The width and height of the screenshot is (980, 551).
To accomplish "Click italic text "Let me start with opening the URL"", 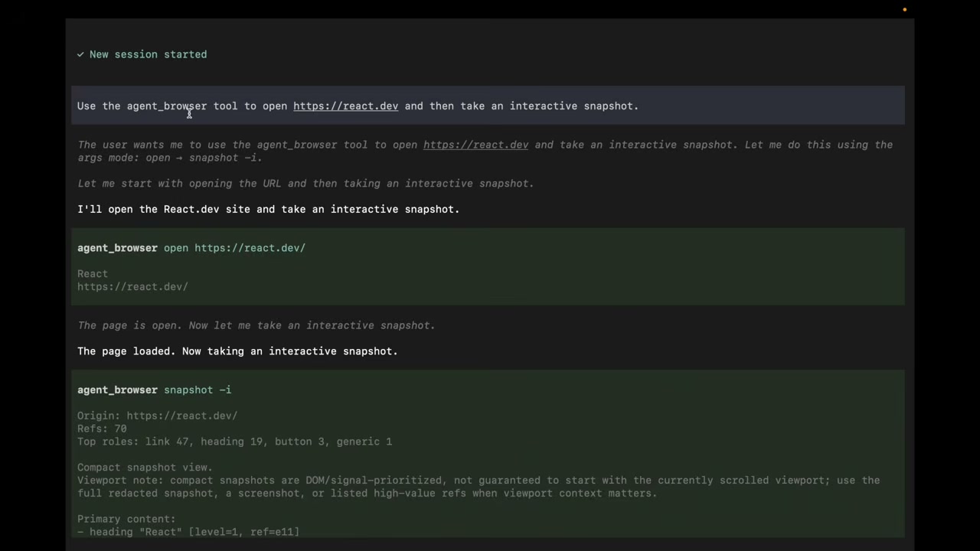I will 305,184.
